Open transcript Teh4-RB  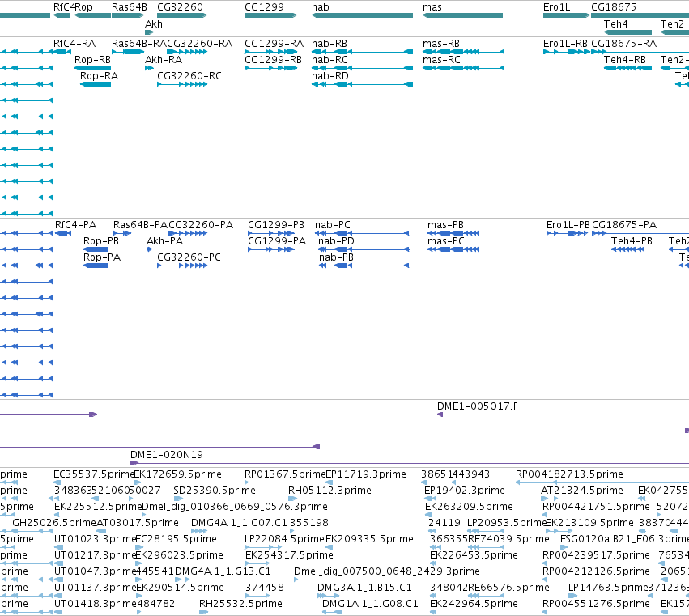625,60
